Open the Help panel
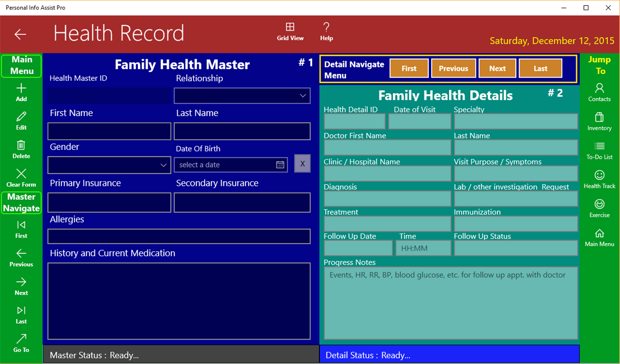620x364 pixels. click(326, 31)
